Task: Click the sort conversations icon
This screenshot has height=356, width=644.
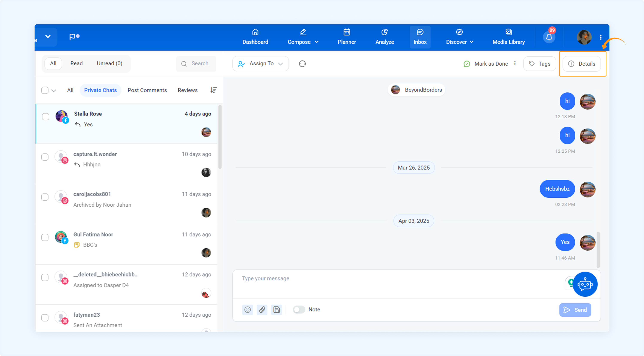Action: pos(213,90)
